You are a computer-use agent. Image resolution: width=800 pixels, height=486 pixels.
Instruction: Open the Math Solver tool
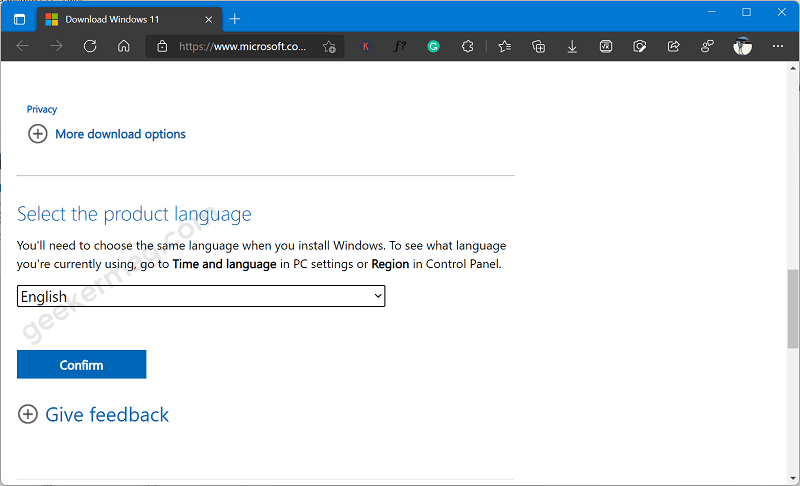tap(606, 46)
